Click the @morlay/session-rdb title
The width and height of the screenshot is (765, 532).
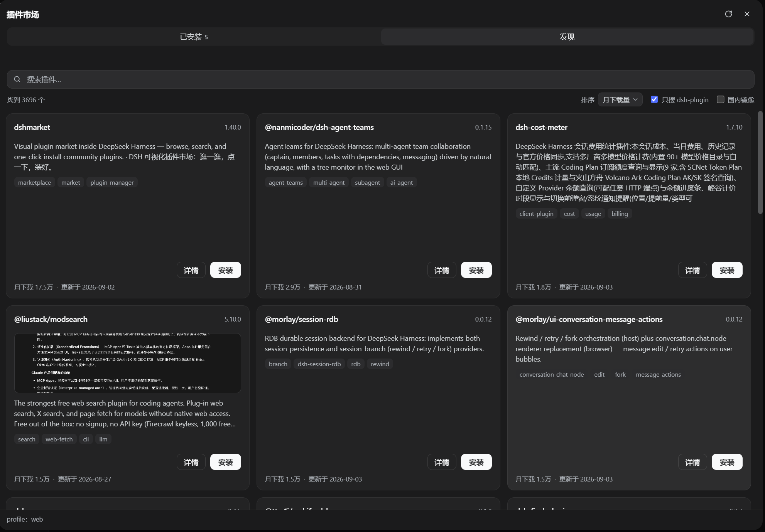click(301, 319)
